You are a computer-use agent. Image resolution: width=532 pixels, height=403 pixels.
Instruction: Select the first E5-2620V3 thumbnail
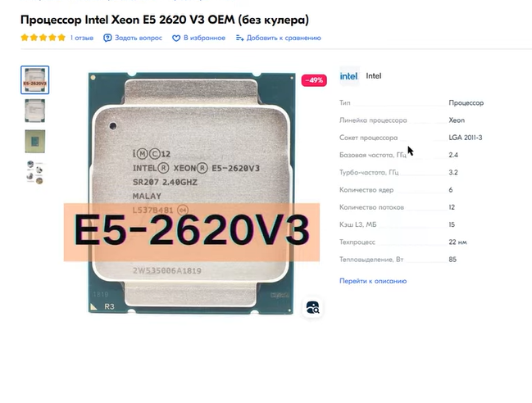point(35,80)
